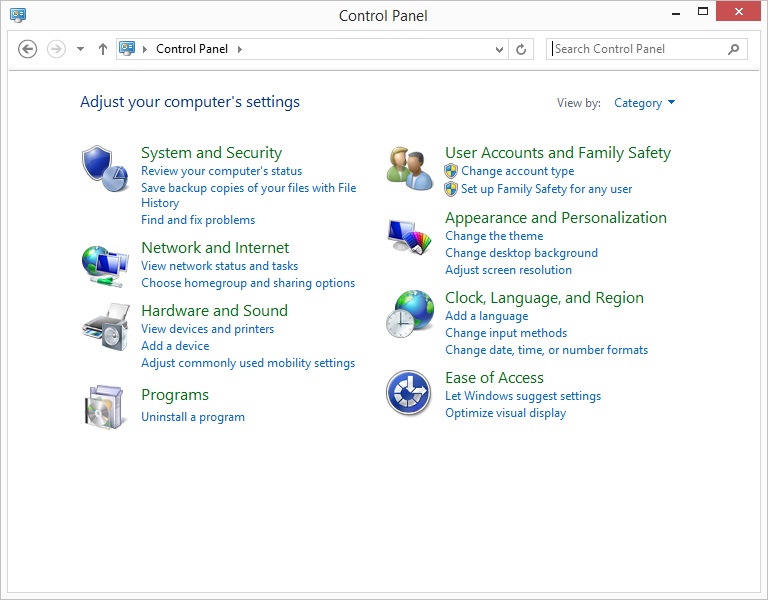This screenshot has width=768, height=600.
Task: Open Clock, Language, and Region heading
Action: [544, 298]
